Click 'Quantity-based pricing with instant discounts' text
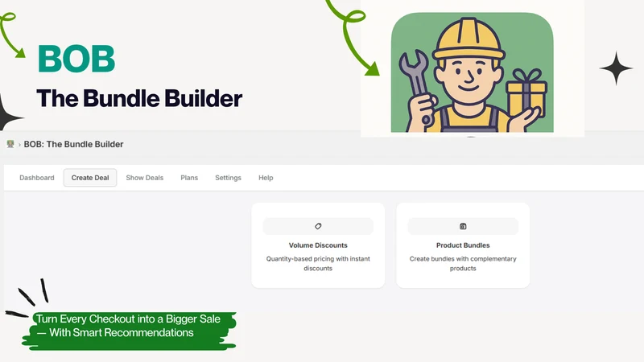This screenshot has width=644, height=362. click(318, 264)
